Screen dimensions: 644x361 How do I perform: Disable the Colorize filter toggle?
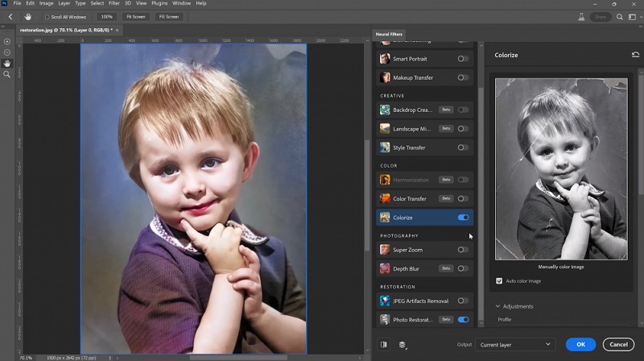(463, 218)
